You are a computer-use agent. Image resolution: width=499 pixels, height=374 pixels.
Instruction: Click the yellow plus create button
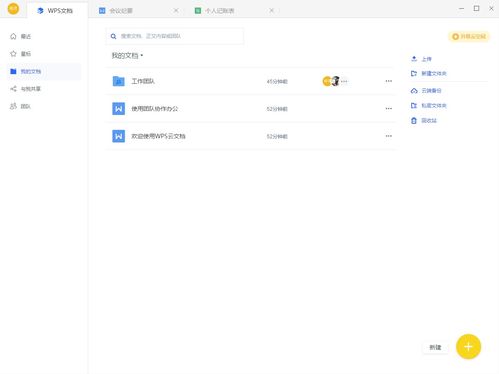coord(468,347)
